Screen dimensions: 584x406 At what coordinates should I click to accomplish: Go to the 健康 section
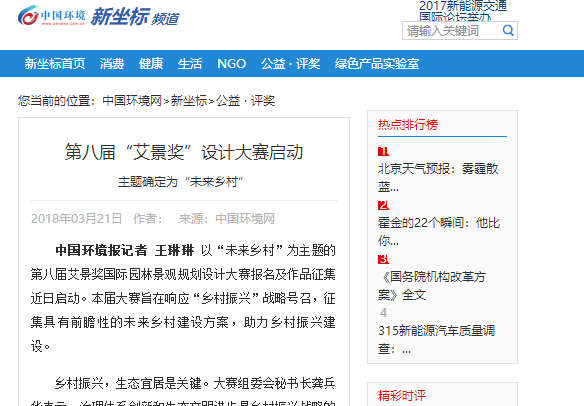(151, 64)
